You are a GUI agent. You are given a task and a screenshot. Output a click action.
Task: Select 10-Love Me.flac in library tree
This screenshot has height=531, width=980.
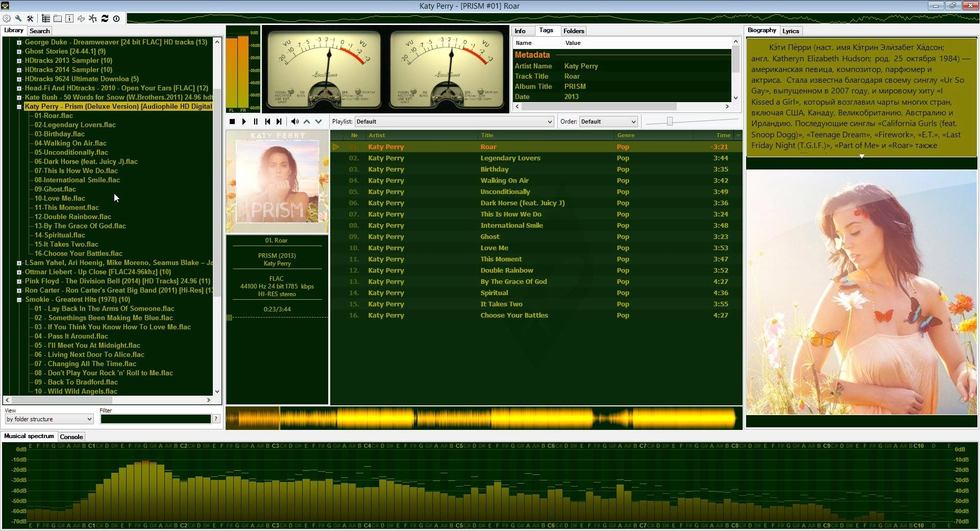(60, 199)
